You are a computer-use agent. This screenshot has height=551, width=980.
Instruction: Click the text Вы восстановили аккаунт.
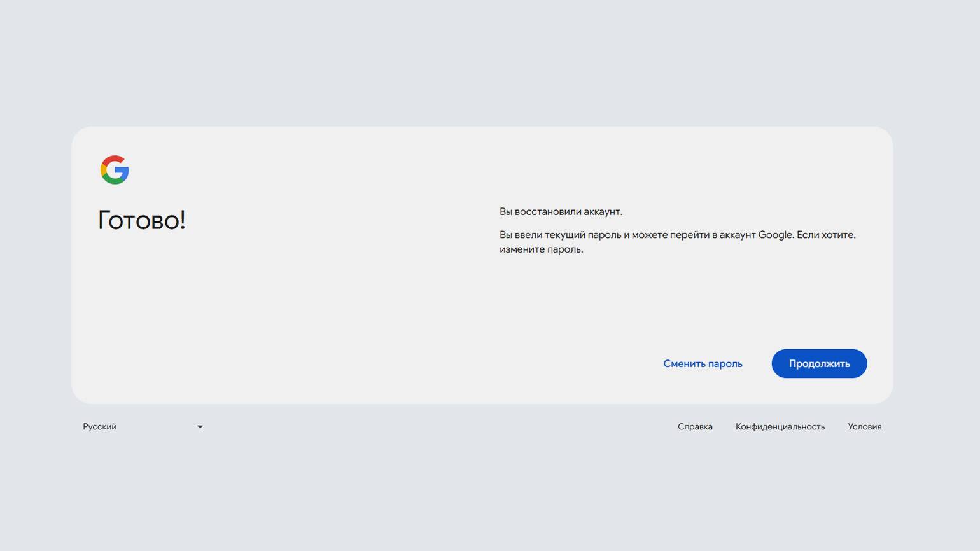pyautogui.click(x=561, y=211)
